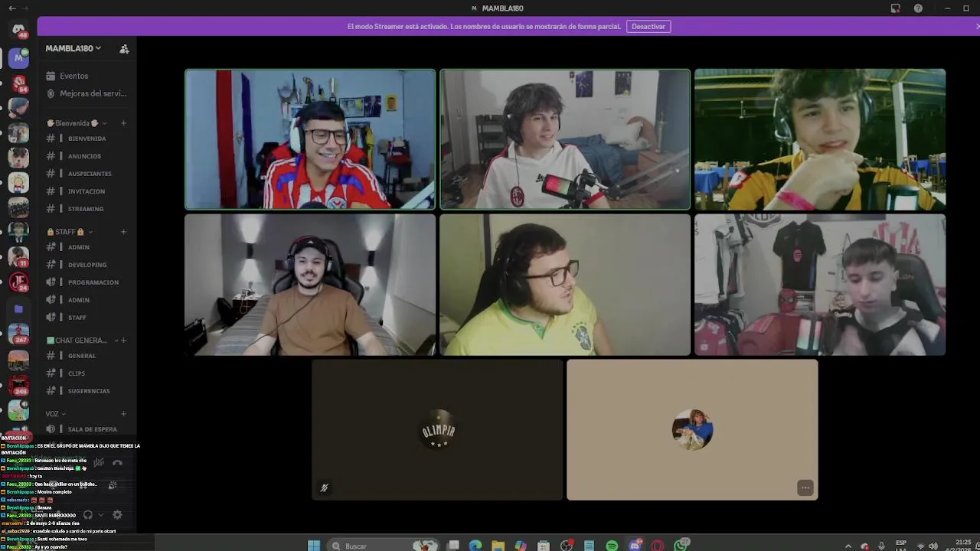This screenshot has width=980, height=551.
Task: Toggle deafen headphones icon in user panel
Action: point(88,515)
